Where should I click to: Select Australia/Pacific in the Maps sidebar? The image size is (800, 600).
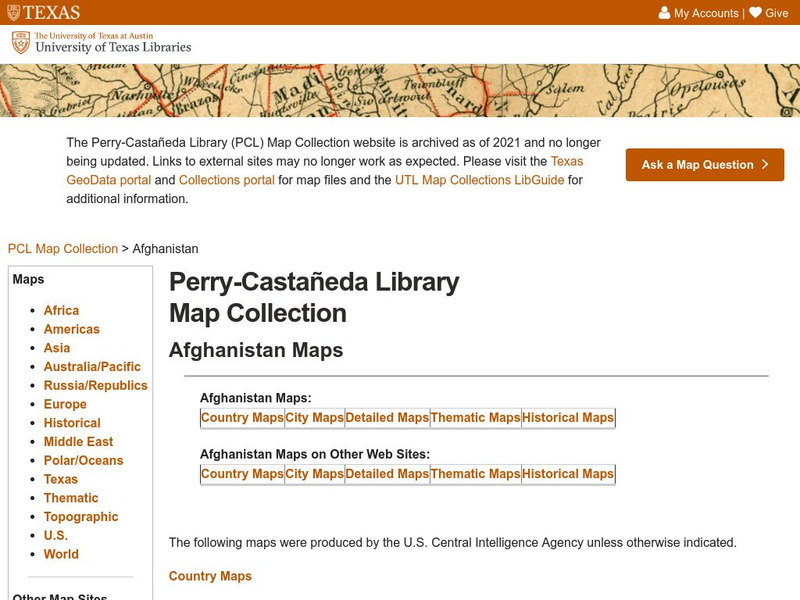click(x=92, y=367)
